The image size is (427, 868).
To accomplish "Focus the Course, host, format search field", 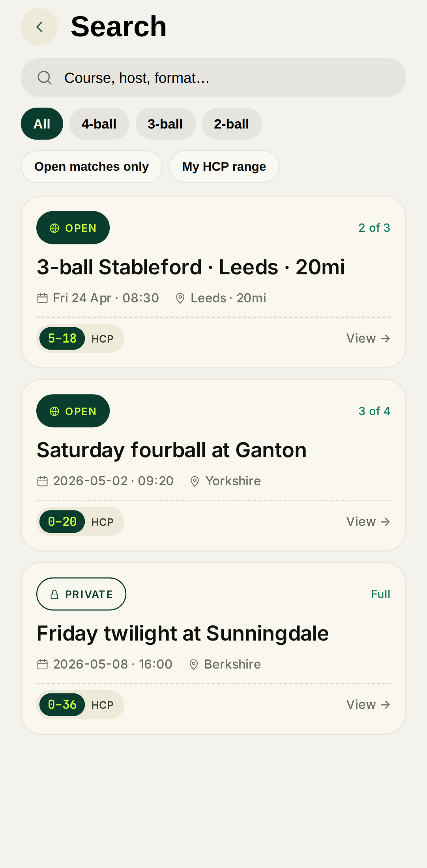I will (221, 78).
